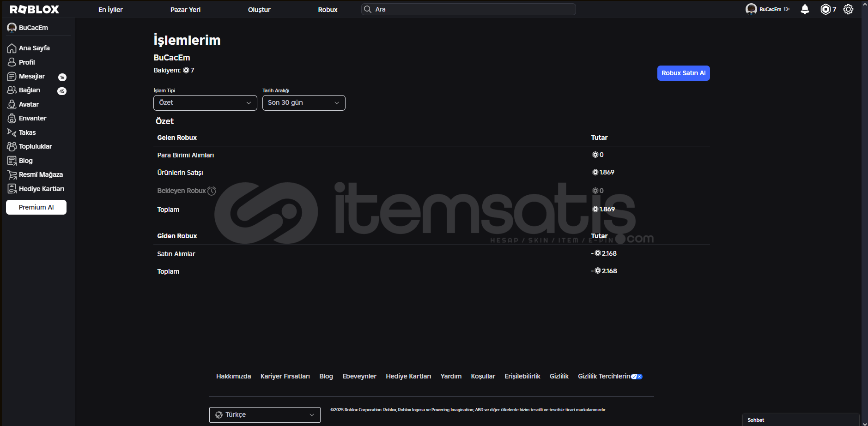Screen dimensions: 868x426
Task: Open the notifications bell
Action: (805, 9)
